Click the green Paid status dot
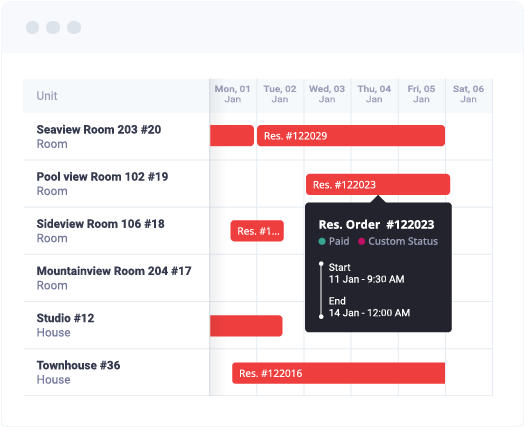The height and width of the screenshot is (427, 524). click(x=322, y=241)
